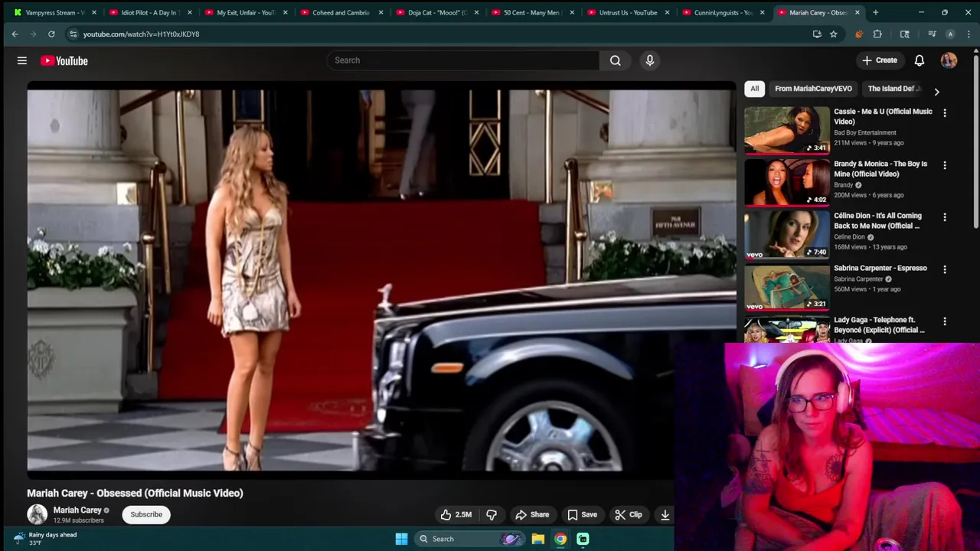Switch to the Coheed and Cambria tab
Viewport: 980px width, 551px height.
[341, 12]
